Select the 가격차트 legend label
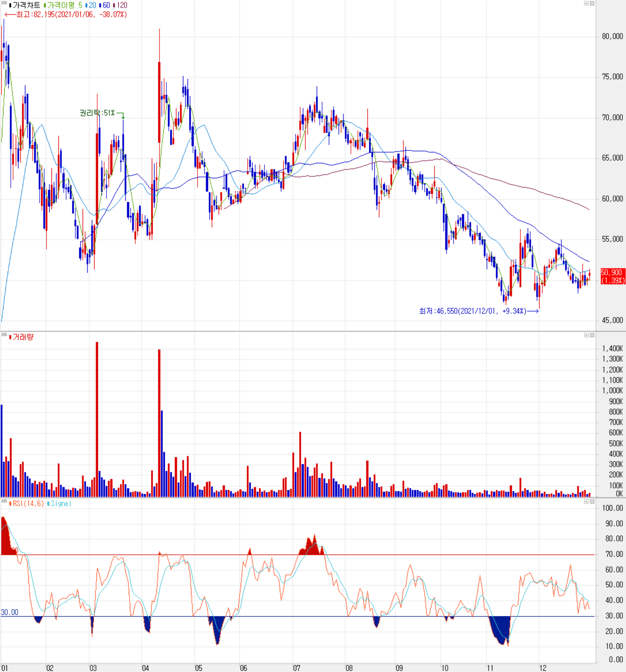 coord(25,5)
